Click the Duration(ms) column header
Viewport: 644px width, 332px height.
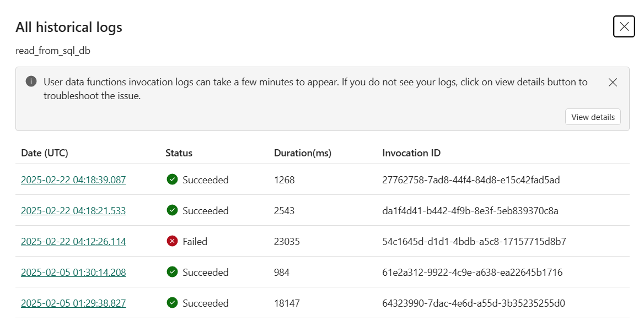pos(303,153)
